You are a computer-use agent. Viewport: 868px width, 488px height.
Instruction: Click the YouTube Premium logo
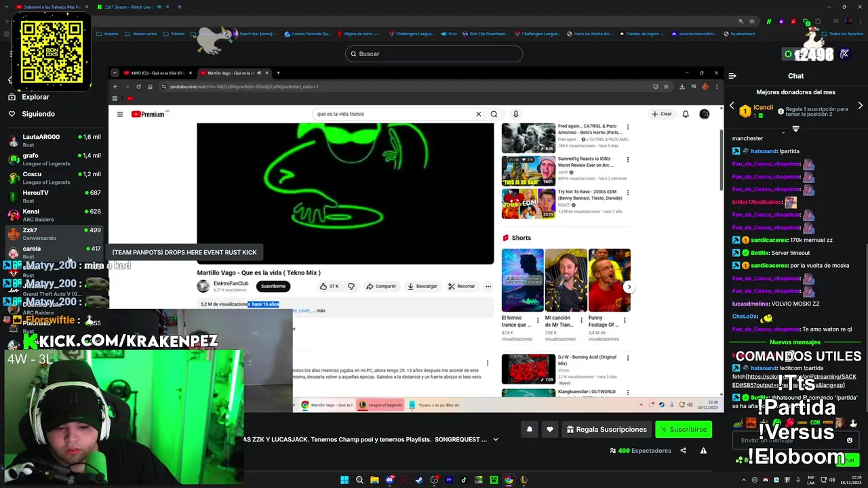pos(149,114)
